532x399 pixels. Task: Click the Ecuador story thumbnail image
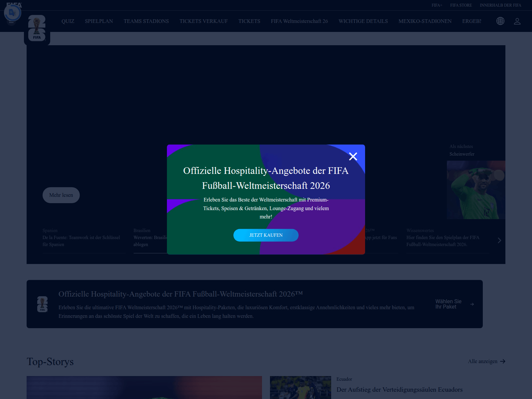(x=301, y=387)
